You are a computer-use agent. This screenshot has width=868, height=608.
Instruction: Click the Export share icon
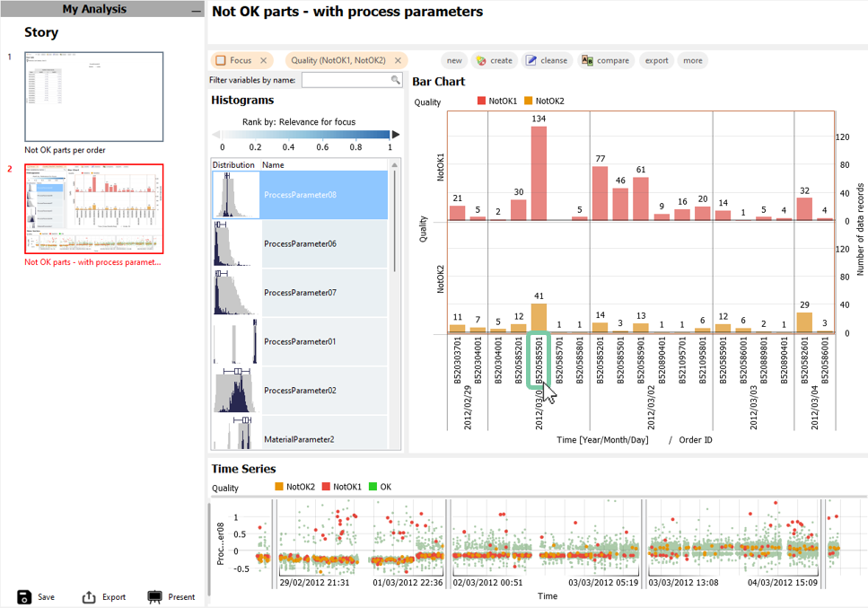click(89, 596)
